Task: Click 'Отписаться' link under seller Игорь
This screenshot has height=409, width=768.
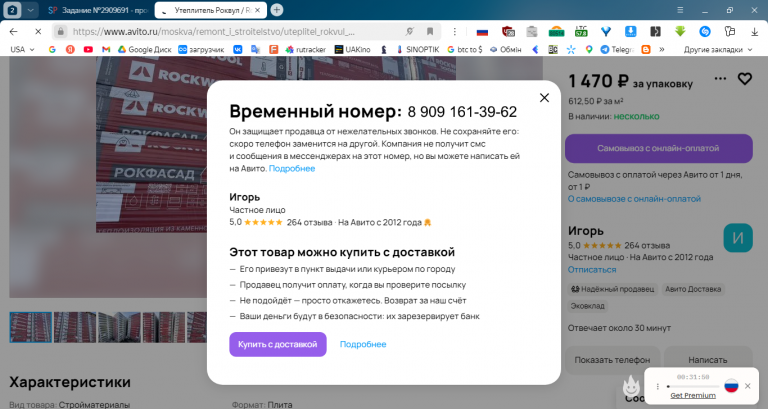Action: pyautogui.click(x=592, y=269)
